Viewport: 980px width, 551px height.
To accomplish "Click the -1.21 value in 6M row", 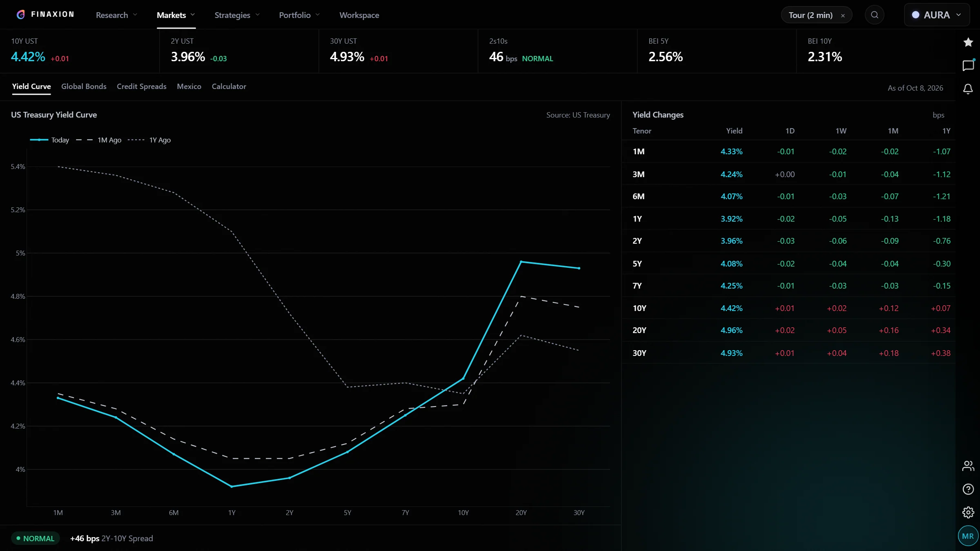I will (x=942, y=196).
